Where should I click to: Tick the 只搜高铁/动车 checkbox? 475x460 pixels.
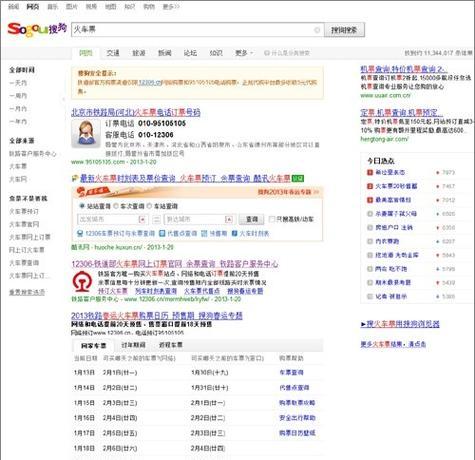coord(272,219)
